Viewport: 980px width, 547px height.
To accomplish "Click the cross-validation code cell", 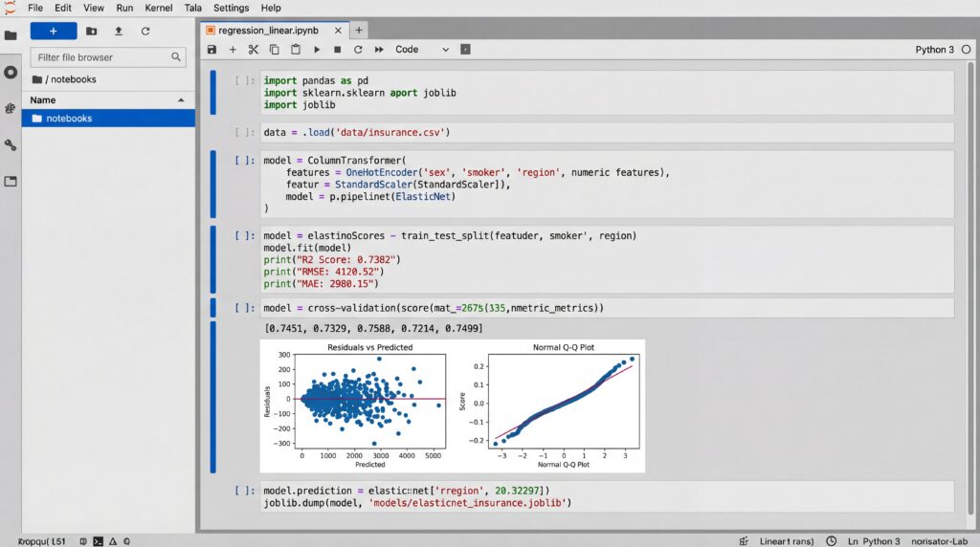I will pos(606,308).
